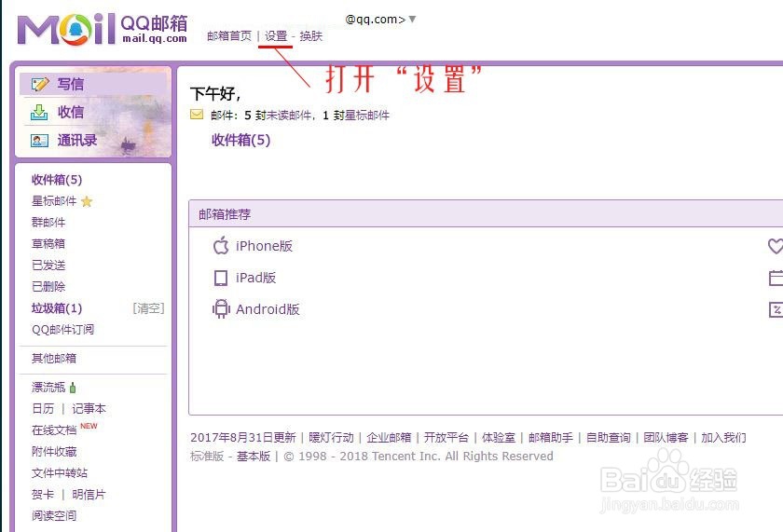Click the calendar icon in 邮箱推荐
The image size is (783, 532).
tap(776, 278)
